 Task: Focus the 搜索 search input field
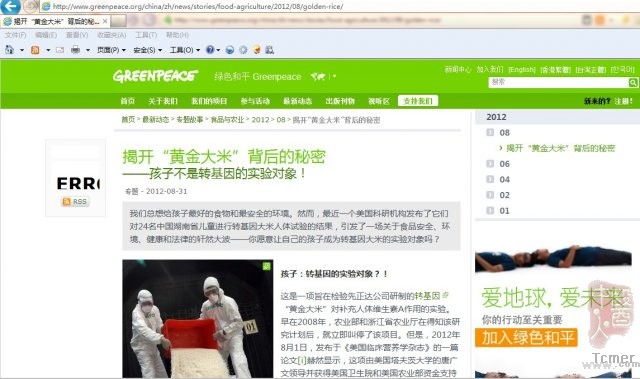(558, 83)
